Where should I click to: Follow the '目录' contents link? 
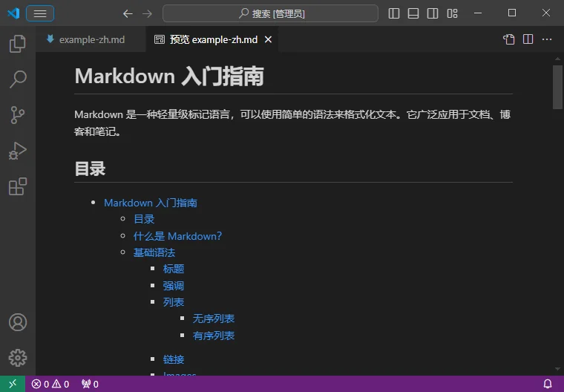144,219
